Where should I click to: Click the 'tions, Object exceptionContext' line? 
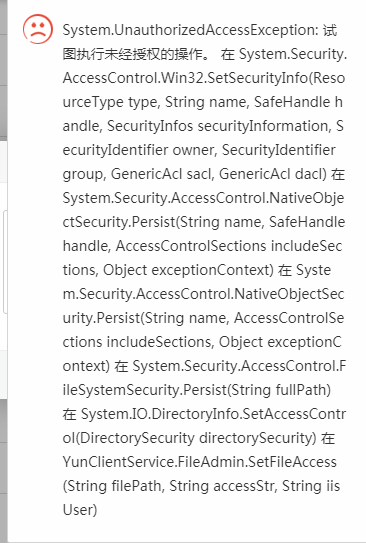168,270
